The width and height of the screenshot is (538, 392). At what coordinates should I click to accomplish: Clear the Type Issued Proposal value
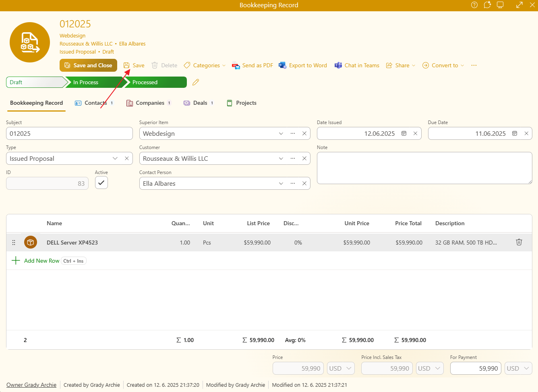pyautogui.click(x=127, y=158)
